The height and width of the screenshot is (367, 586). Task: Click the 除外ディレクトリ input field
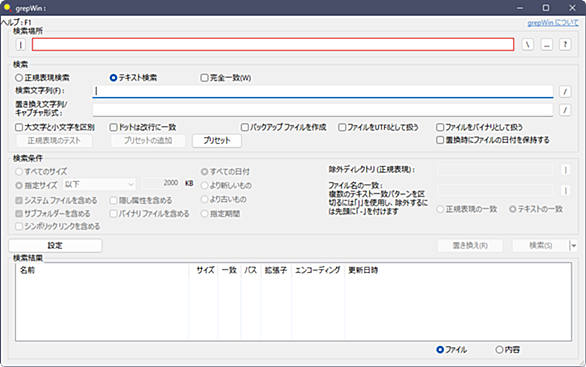click(495, 170)
